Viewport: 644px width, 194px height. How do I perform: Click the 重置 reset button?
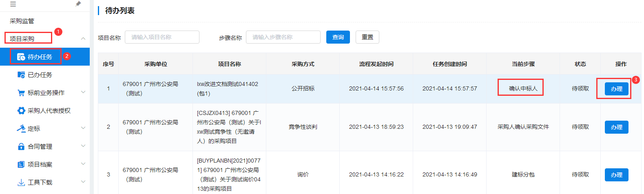(367, 37)
